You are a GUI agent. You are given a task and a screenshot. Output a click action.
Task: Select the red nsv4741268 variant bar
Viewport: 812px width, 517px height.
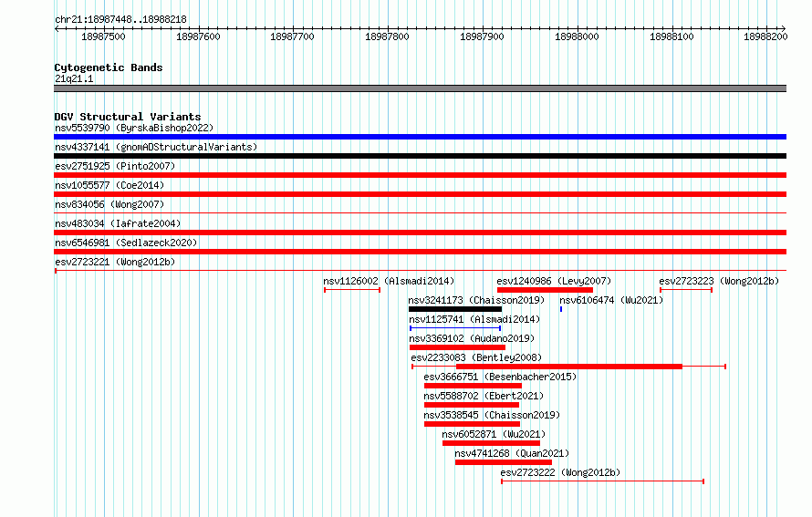(x=504, y=462)
